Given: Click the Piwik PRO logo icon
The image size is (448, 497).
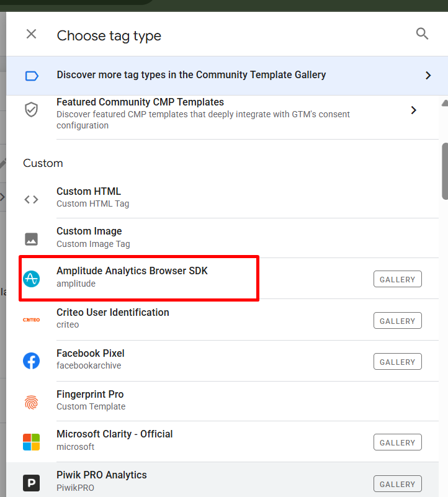Looking at the screenshot, I should (x=31, y=483).
